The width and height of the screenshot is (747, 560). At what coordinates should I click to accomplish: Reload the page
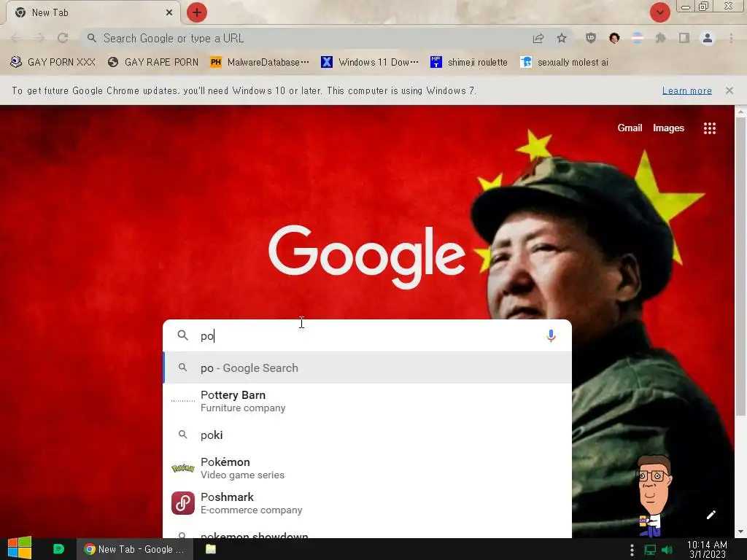coord(63,38)
